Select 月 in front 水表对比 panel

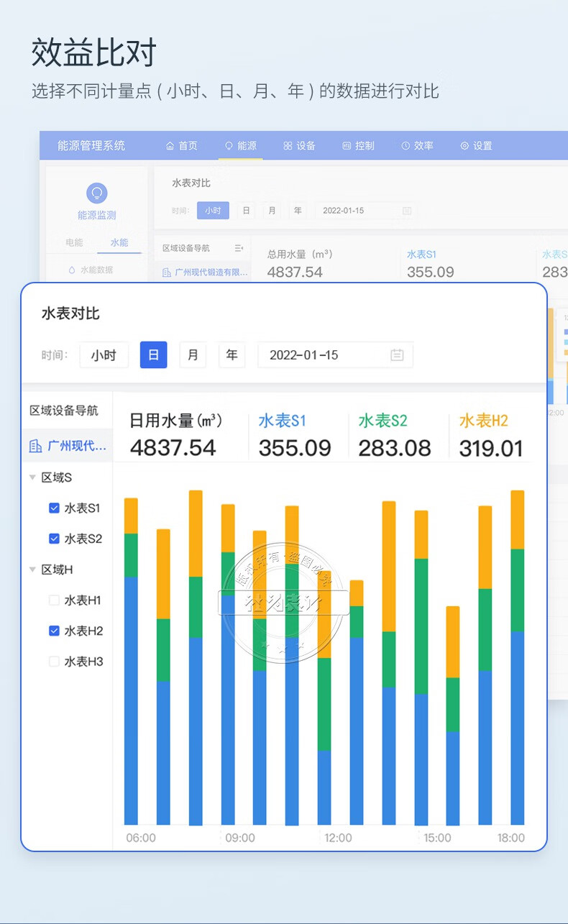click(193, 355)
